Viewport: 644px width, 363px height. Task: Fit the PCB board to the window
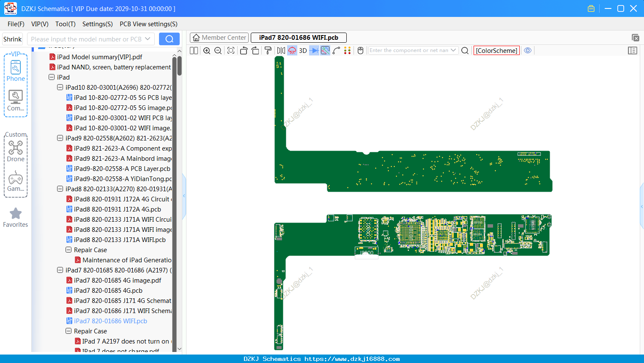coord(231,50)
